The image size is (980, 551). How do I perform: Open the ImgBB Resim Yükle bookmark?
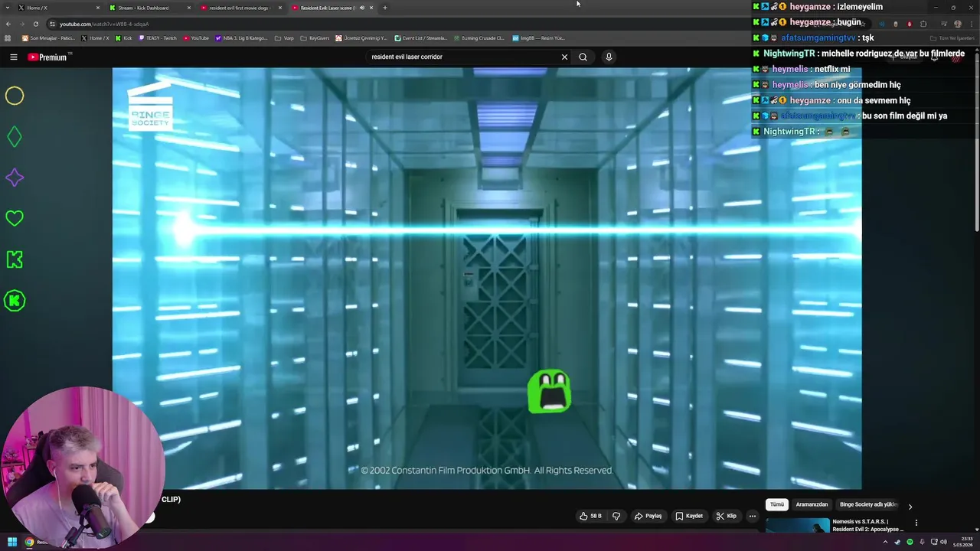(538, 37)
